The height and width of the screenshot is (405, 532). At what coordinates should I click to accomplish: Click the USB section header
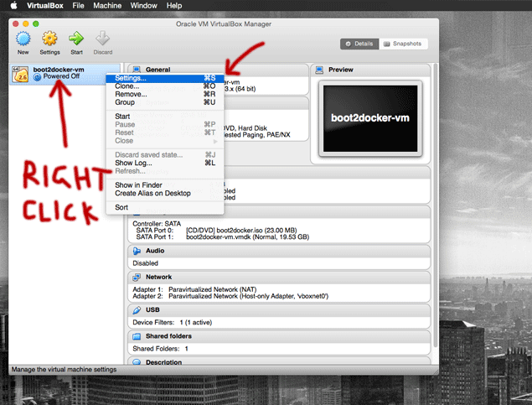coord(279,310)
